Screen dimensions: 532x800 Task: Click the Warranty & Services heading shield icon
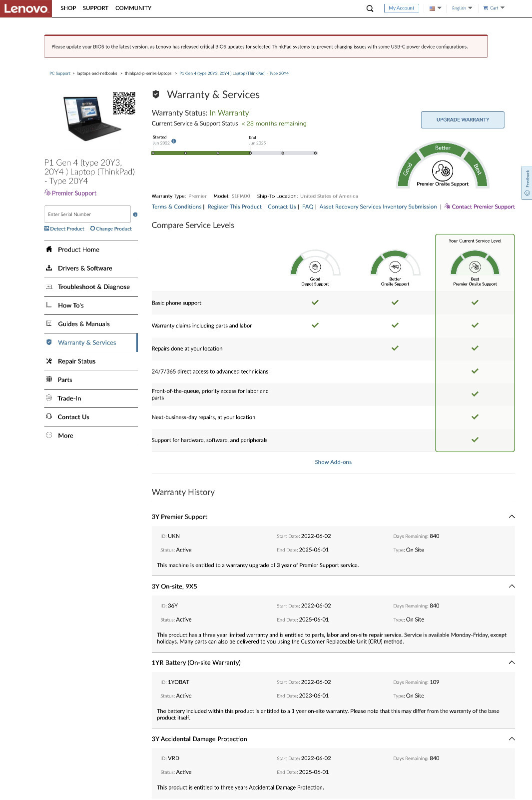156,94
